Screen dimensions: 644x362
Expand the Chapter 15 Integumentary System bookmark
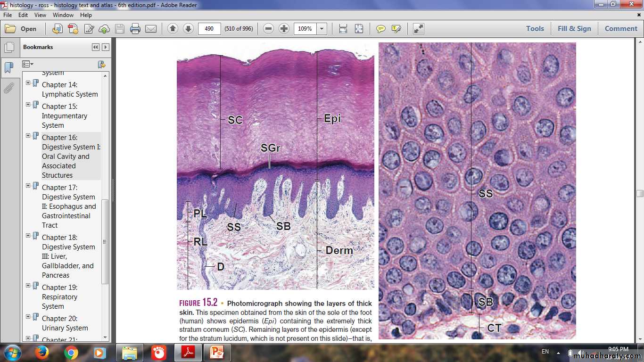(28, 105)
